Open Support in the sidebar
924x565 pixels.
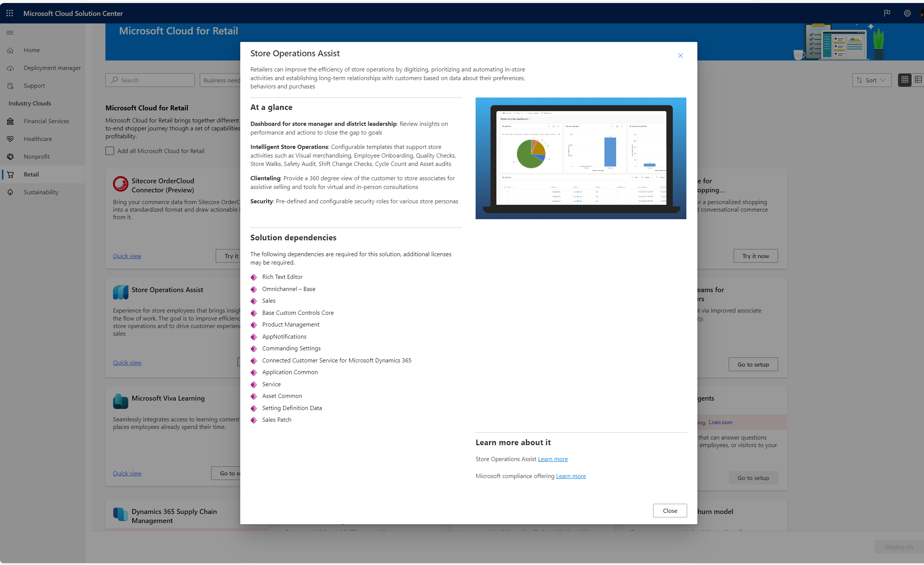coord(34,86)
